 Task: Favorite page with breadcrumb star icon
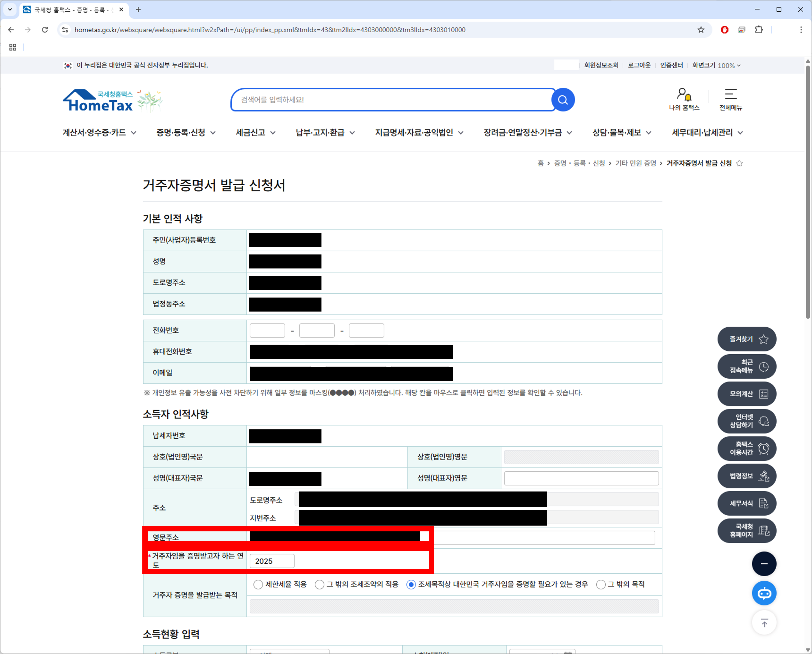tap(739, 163)
